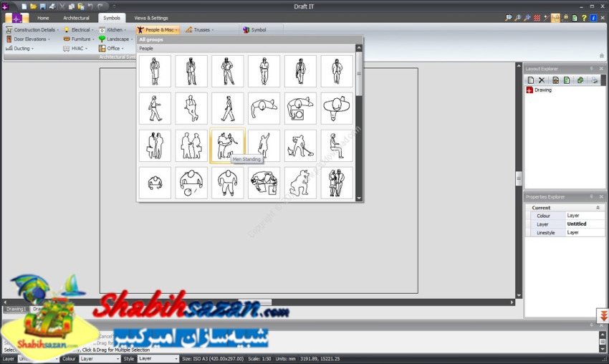609x364 pixels.
Task: Open the Electrical symbols dropdown
Action: click(x=79, y=30)
